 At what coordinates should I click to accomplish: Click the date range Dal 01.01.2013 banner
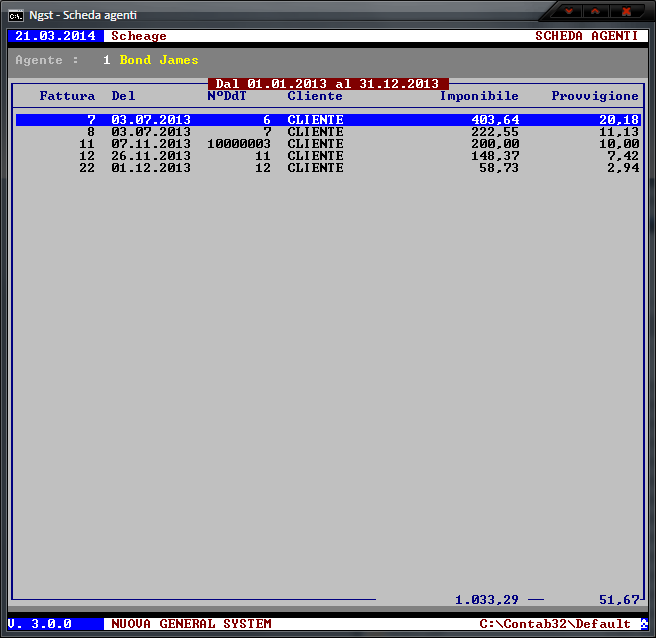click(328, 84)
